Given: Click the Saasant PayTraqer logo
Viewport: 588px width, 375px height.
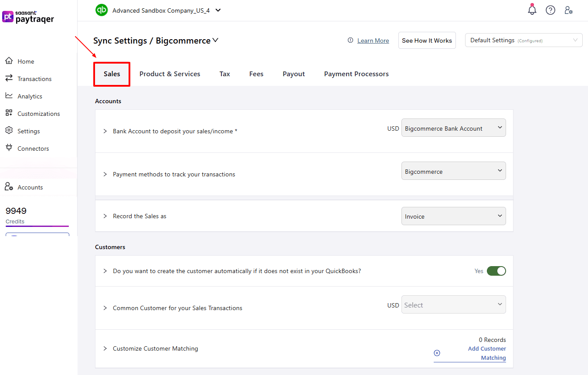Looking at the screenshot, I should tap(28, 17).
